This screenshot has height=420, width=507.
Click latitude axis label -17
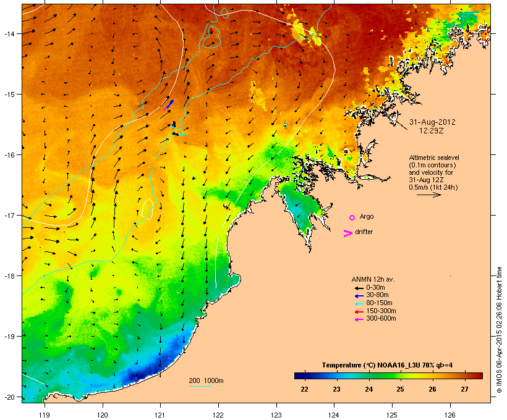[x=9, y=216]
